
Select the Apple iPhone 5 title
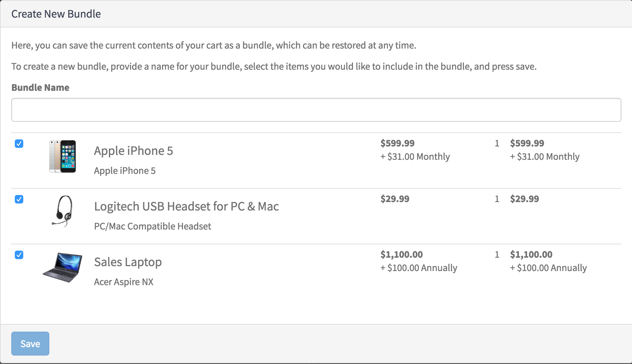134,151
